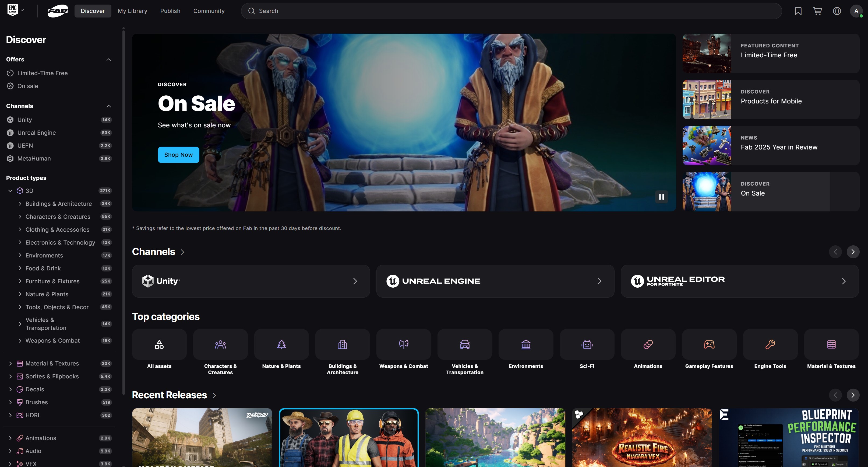This screenshot has width=868, height=467.
Task: Collapse the Channels sidebar section
Action: (x=108, y=106)
